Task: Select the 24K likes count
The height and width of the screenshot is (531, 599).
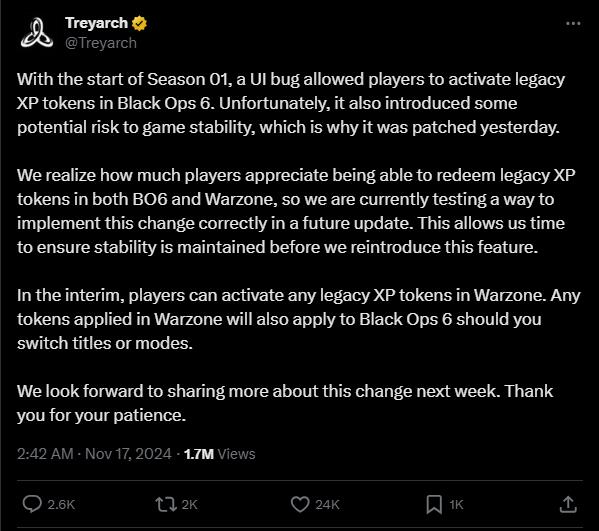Action: [327, 505]
